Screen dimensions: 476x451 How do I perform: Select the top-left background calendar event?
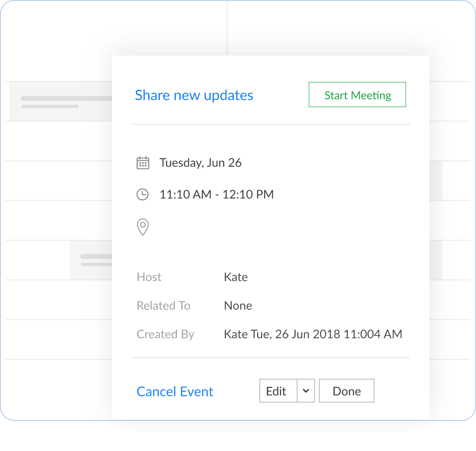pos(60,101)
